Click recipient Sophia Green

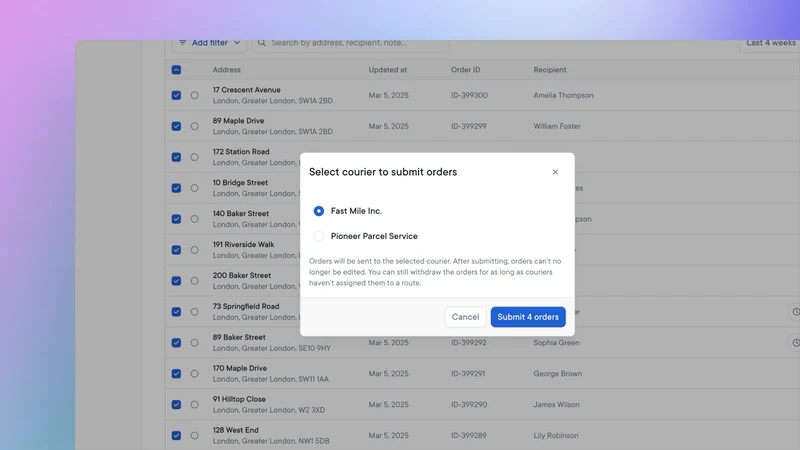click(557, 343)
